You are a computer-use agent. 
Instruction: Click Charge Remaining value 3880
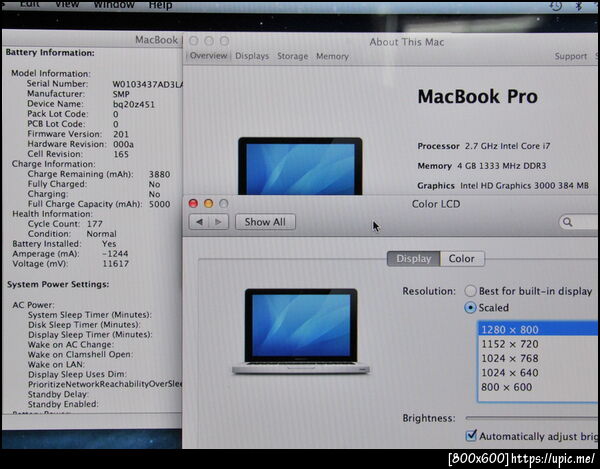[x=160, y=174]
